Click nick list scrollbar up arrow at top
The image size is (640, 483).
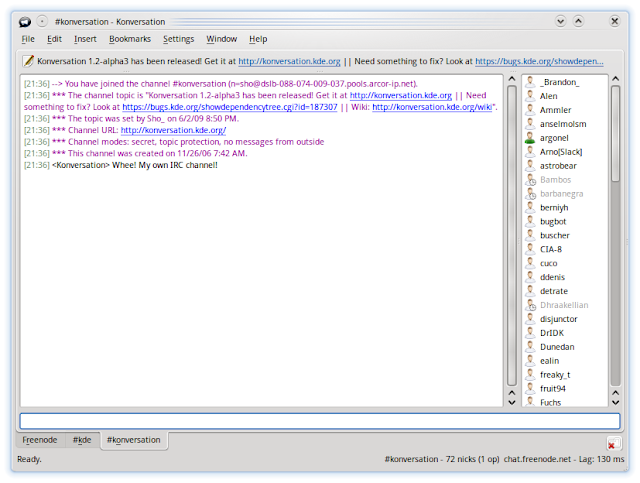[616, 78]
